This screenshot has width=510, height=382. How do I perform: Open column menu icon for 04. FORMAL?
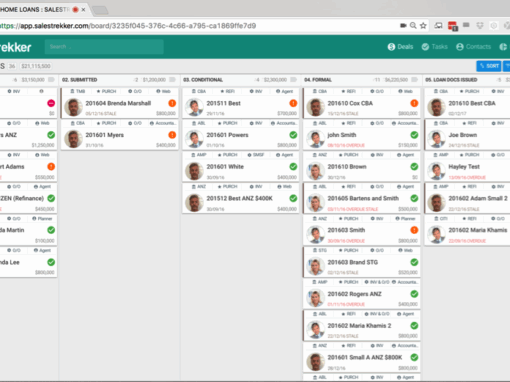coord(414,80)
